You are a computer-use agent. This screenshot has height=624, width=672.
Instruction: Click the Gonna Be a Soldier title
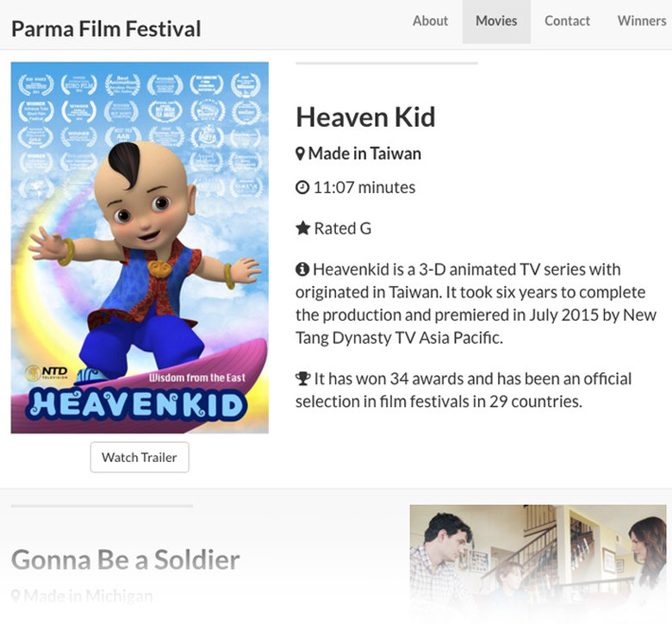126,560
